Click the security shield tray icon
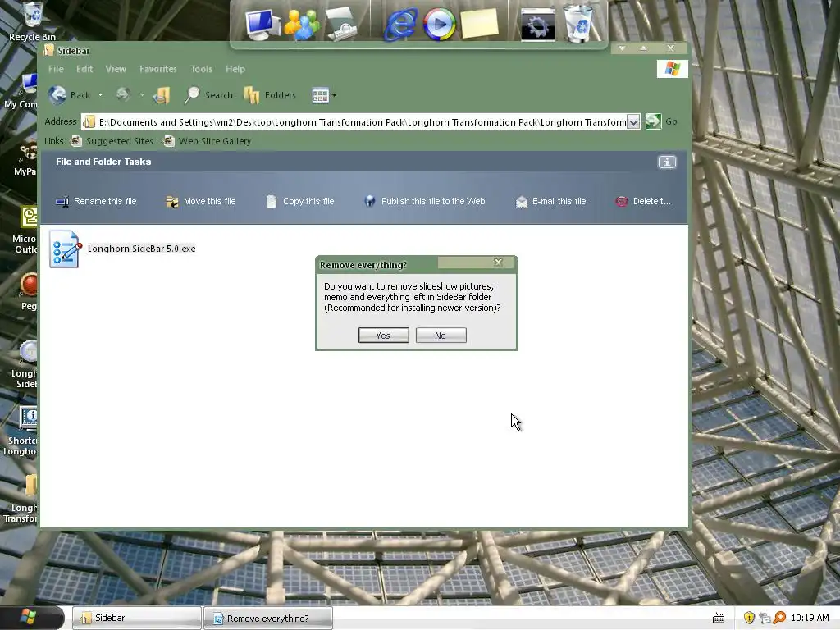This screenshot has width=840, height=630. tap(749, 618)
